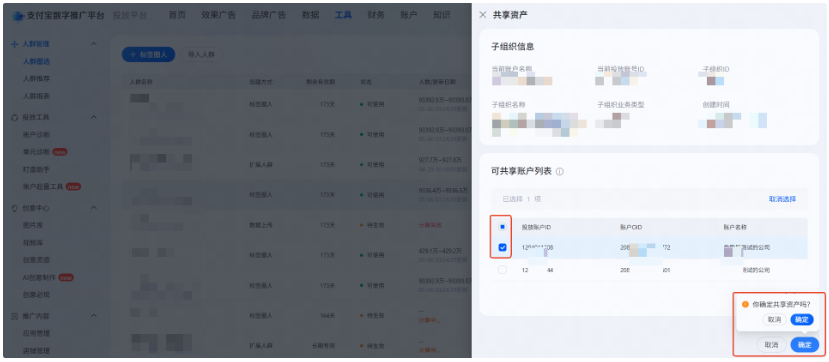Open the 品牌广告 top navigation tab
Image resolution: width=829 pixels, height=362 pixels.
tap(269, 15)
